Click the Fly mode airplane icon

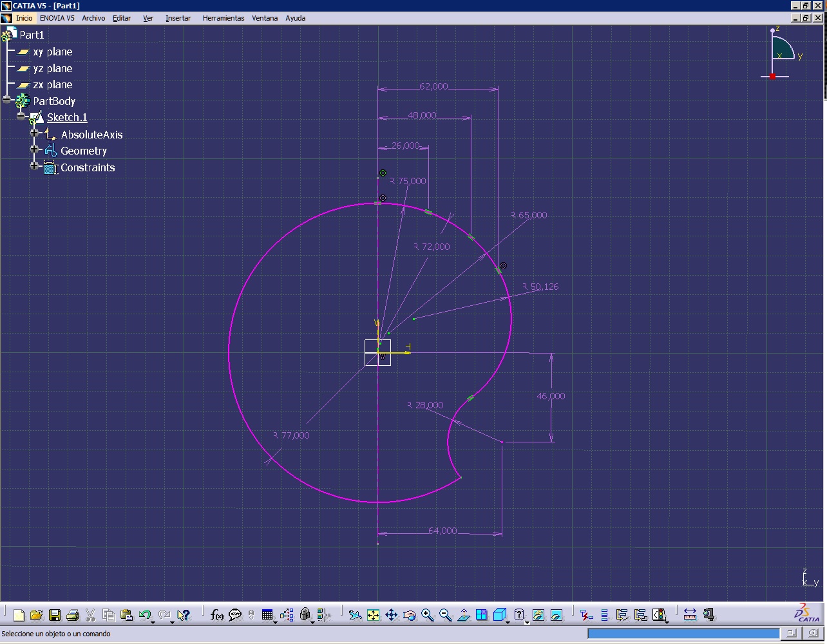(355, 615)
